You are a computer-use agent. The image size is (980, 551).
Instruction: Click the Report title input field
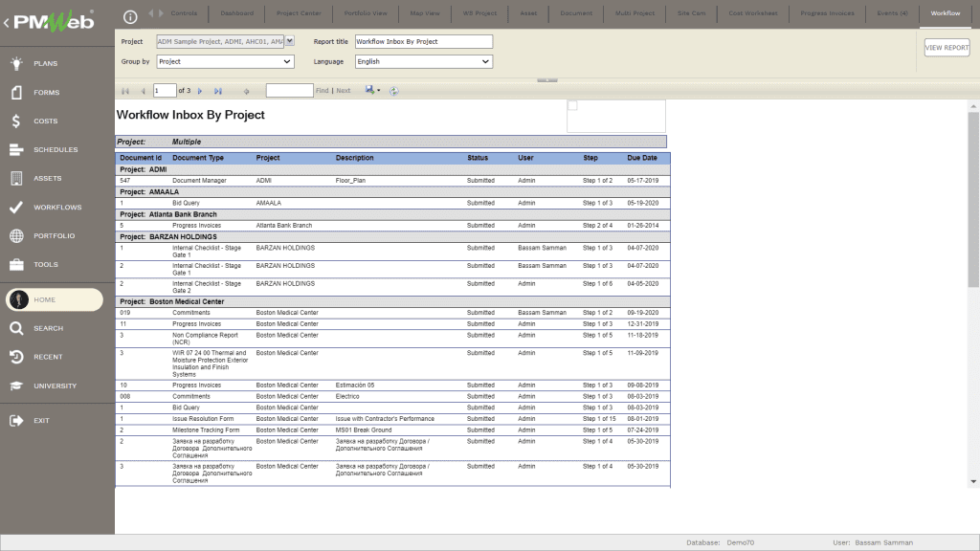[x=424, y=42]
